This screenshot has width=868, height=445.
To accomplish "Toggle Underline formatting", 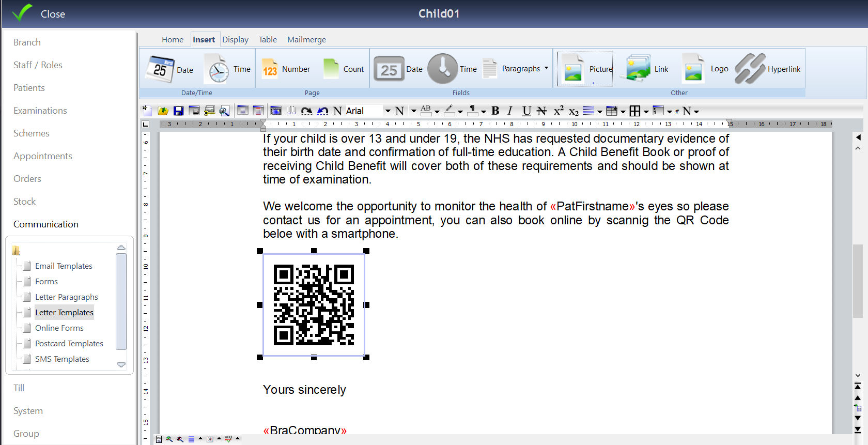I will pos(526,111).
